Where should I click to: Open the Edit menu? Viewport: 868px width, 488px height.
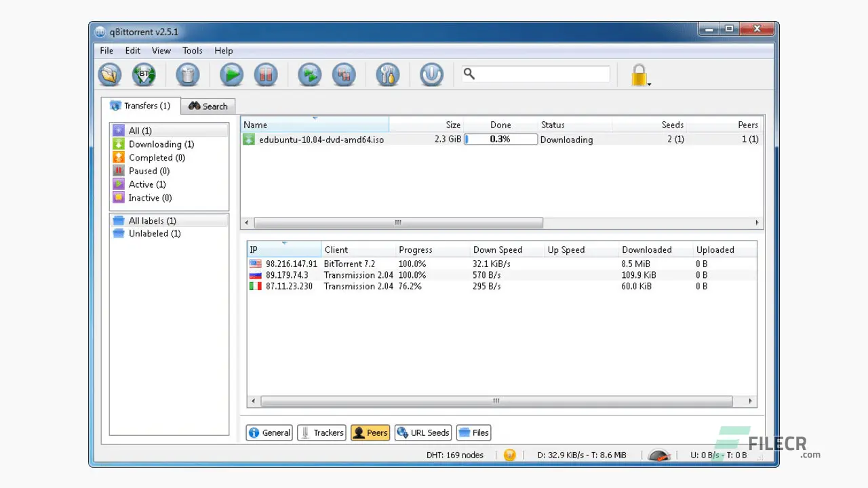[132, 51]
